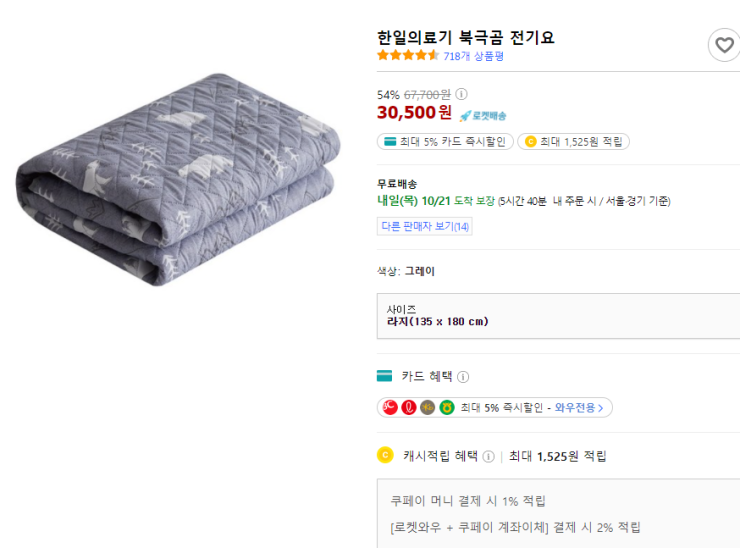Click the info icon beside the original price
The image size is (740, 548).
[x=462, y=94]
